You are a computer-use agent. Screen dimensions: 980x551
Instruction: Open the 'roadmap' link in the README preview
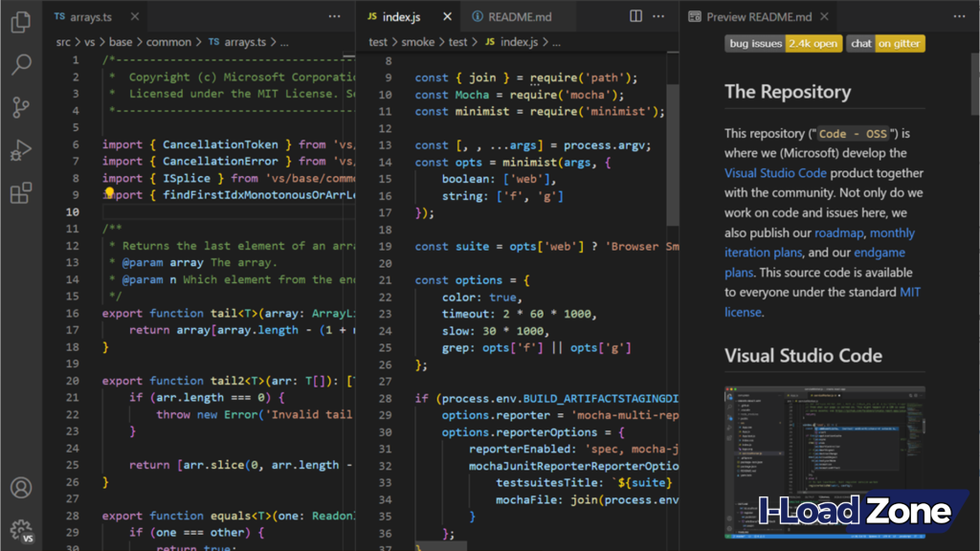(840, 232)
